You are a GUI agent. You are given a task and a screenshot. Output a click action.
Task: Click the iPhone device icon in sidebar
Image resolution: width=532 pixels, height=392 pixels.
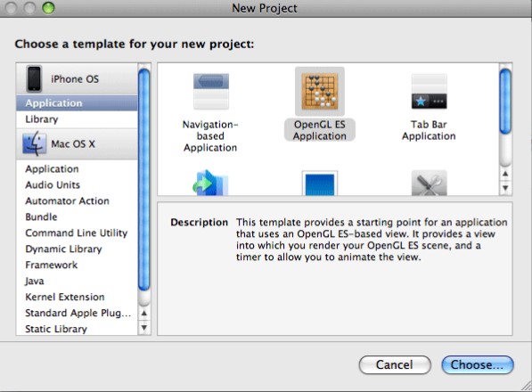click(34, 78)
